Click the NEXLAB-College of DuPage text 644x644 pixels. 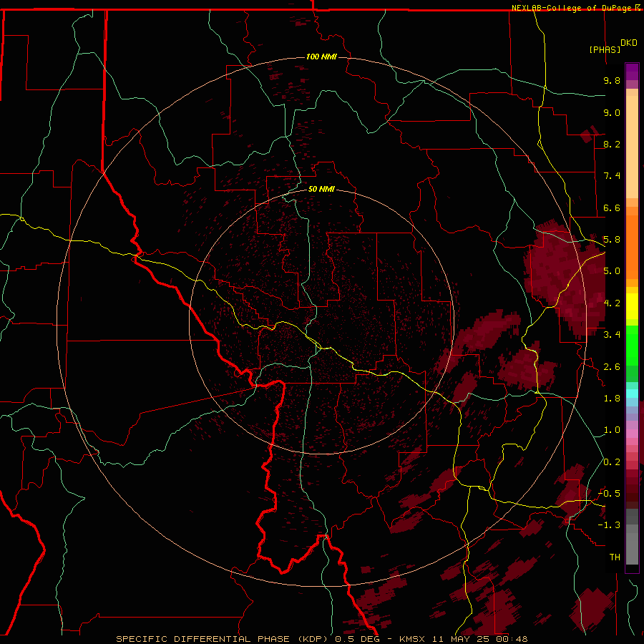click(571, 8)
